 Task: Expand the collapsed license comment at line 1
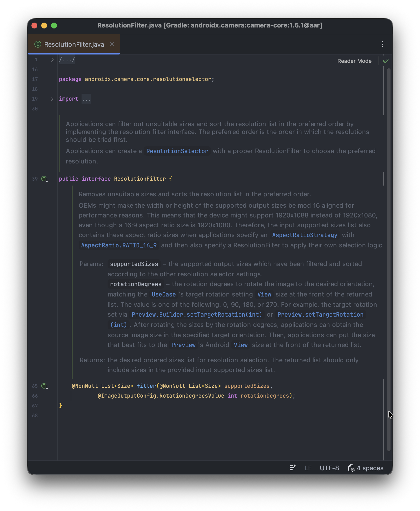[52, 60]
